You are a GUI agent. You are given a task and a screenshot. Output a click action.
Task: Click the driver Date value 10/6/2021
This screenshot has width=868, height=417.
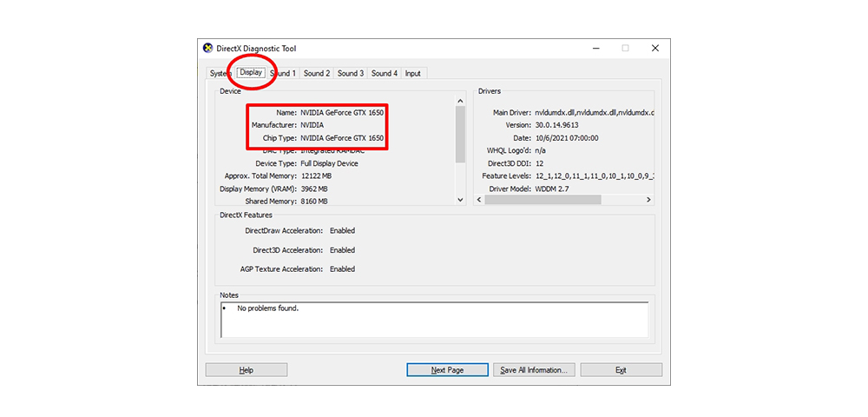pyautogui.click(x=567, y=138)
